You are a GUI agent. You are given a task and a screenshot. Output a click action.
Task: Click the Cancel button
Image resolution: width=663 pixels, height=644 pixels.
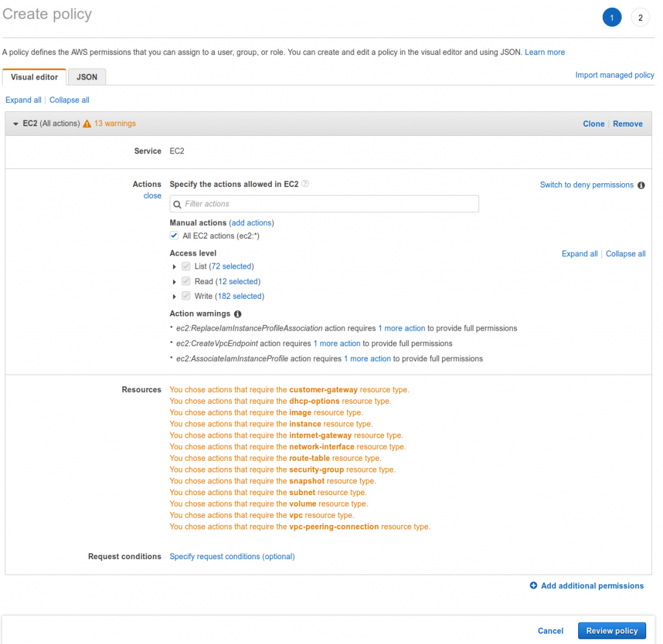pyautogui.click(x=550, y=630)
